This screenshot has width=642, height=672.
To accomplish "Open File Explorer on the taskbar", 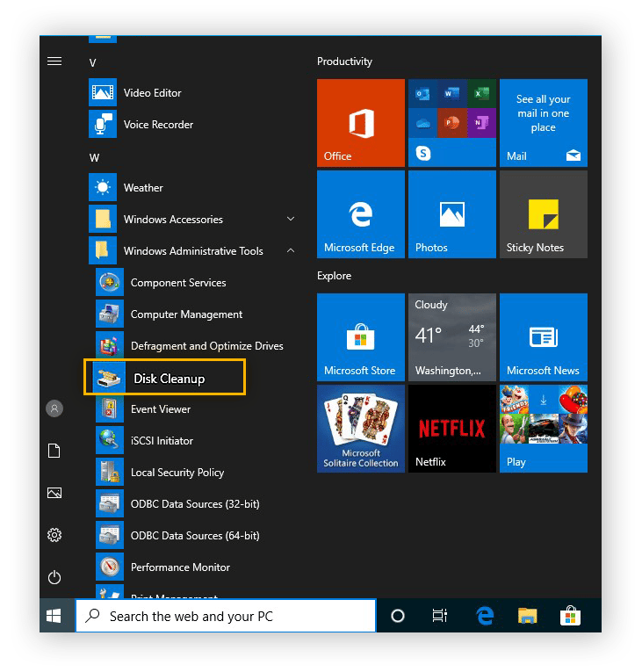I will click(528, 616).
